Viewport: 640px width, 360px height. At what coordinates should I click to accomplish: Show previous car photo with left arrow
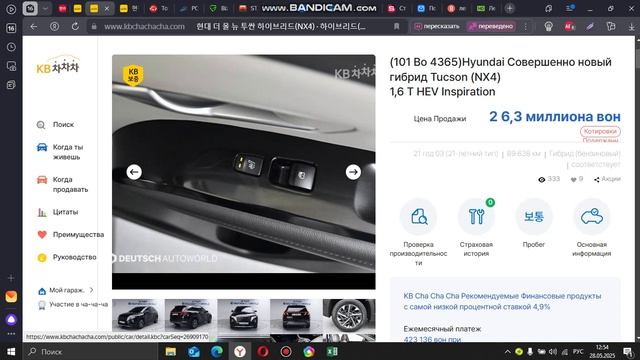coord(134,172)
